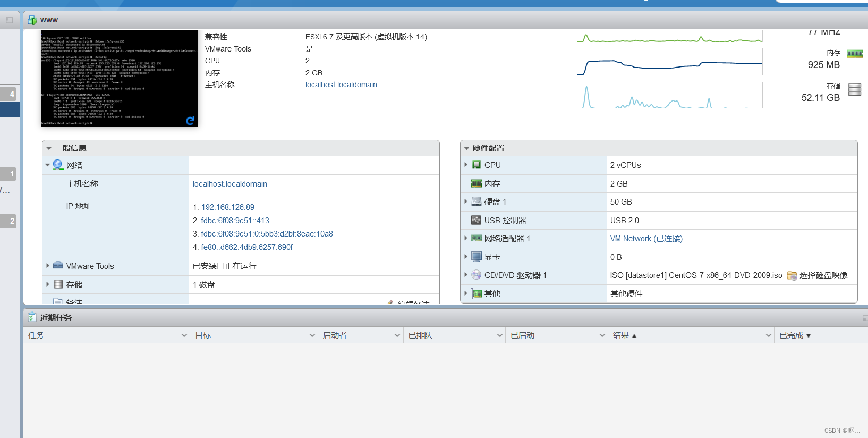Open address fe80::d662:4db9:6257:690f

[x=246, y=247]
